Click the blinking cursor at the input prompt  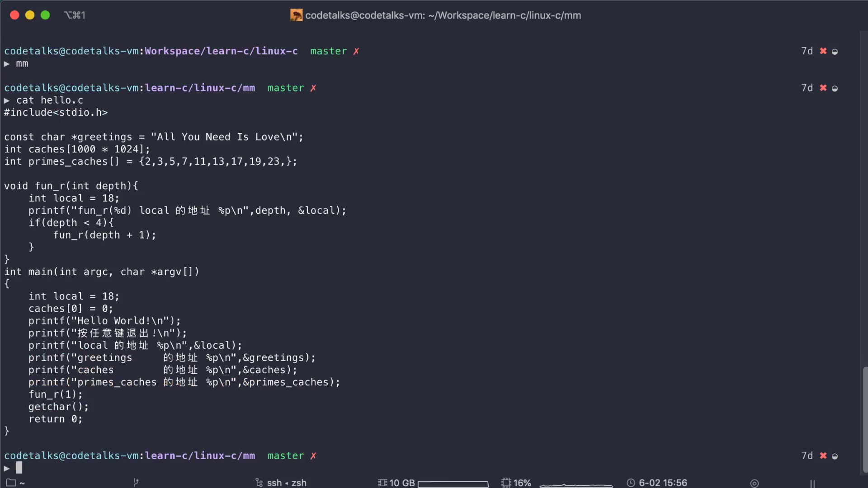coord(19,468)
